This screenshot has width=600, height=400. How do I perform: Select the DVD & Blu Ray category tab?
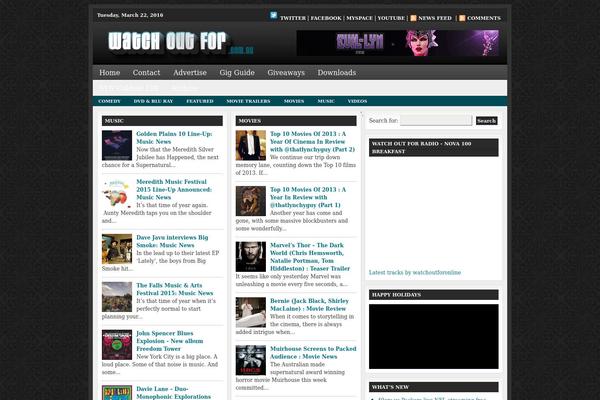(x=153, y=101)
